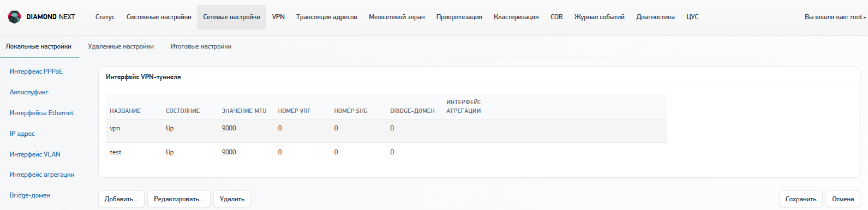Open Приоритезация menu

[x=459, y=17]
